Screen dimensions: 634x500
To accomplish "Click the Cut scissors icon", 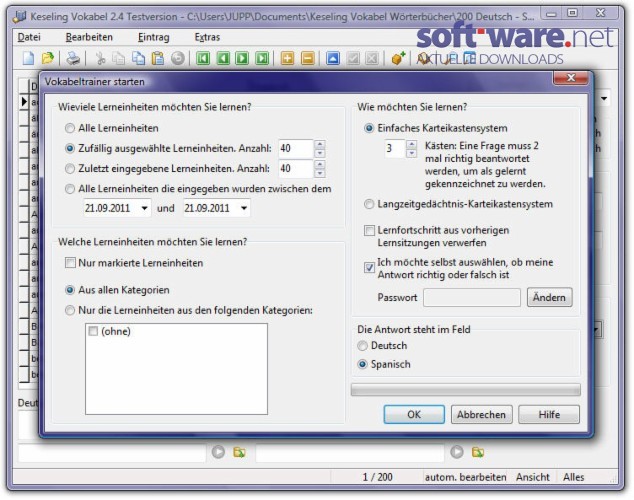I will click(x=100, y=59).
